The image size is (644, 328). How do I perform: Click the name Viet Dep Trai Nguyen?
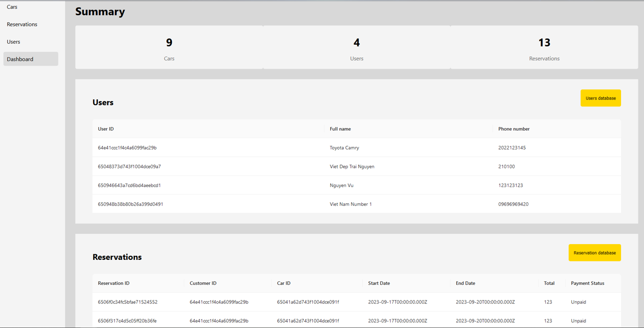click(352, 167)
